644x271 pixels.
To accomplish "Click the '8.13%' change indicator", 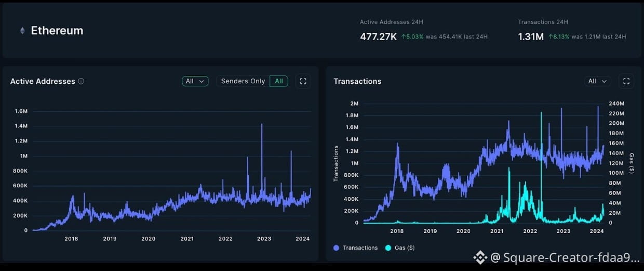I will 559,37.
